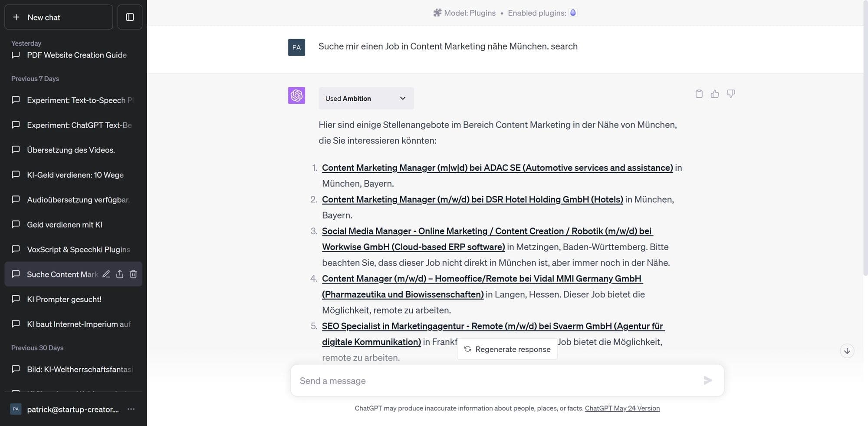Open the DSR Hotel Holding job link
Image resolution: width=868 pixels, height=426 pixels.
pos(473,199)
